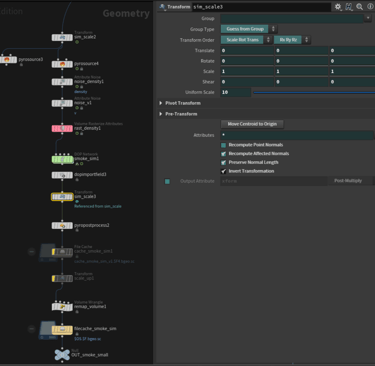Click the help icon next to gear

(349, 7)
